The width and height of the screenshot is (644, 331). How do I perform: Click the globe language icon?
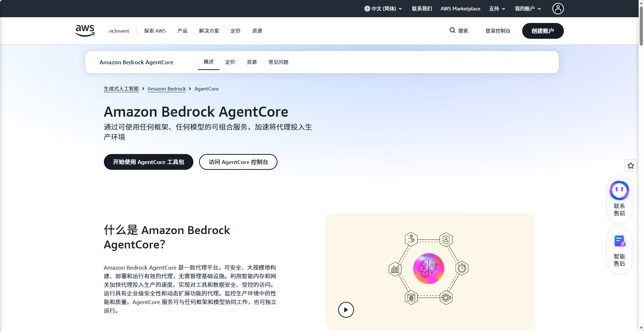coord(367,9)
